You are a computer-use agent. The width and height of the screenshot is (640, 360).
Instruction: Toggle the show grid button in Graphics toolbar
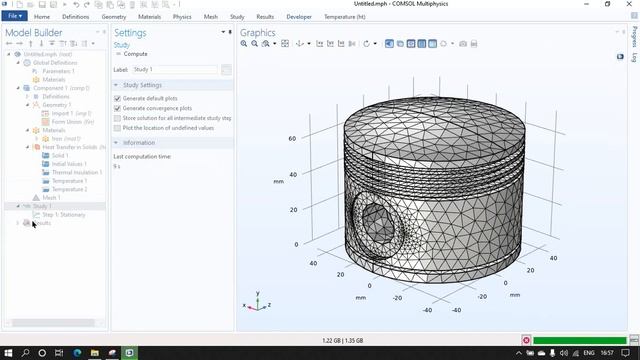[433, 44]
